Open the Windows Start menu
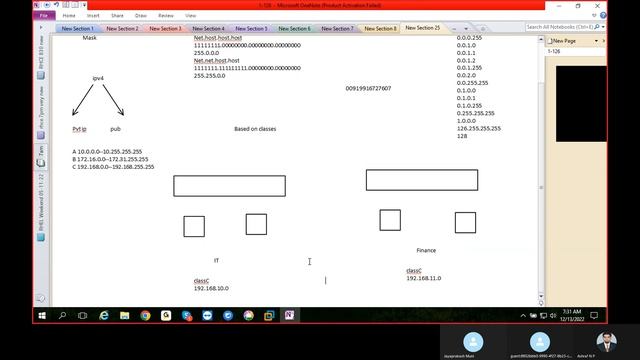This screenshot has width=640, height=360. tap(42, 316)
